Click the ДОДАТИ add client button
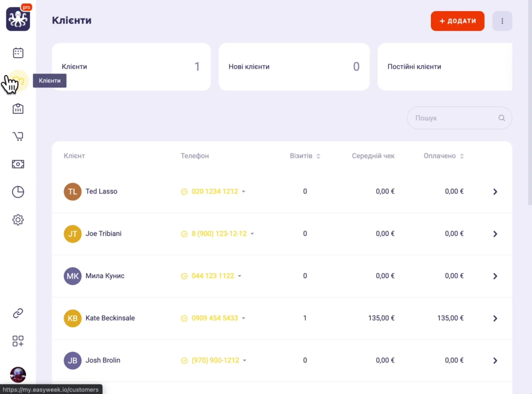Screen dimensions: 532x394 coord(458,21)
